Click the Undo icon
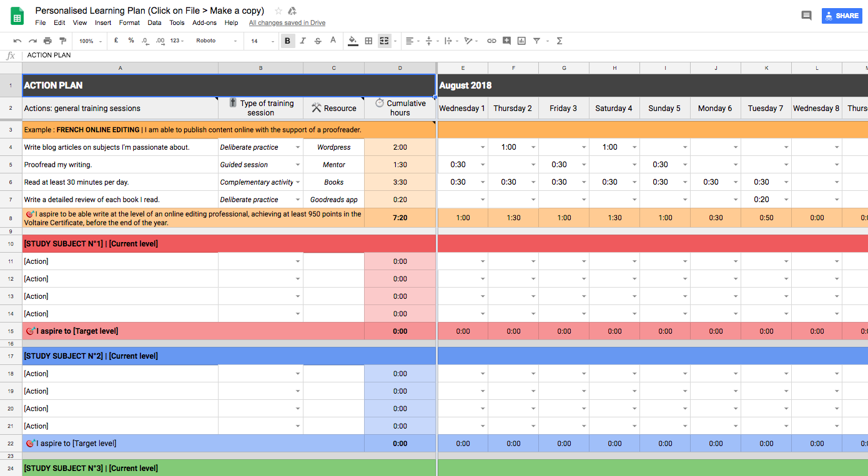Viewport: 868px width, 476px height. pyautogui.click(x=17, y=41)
